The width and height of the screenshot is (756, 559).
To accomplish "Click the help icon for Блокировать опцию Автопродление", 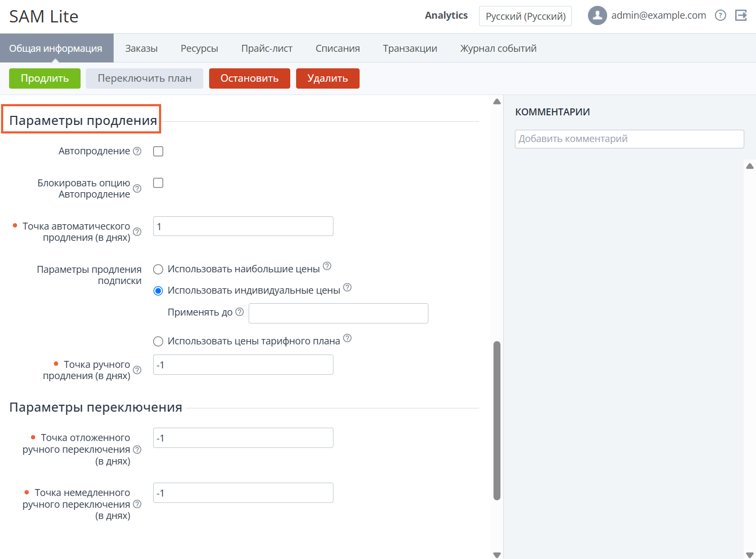I will pyautogui.click(x=137, y=188).
